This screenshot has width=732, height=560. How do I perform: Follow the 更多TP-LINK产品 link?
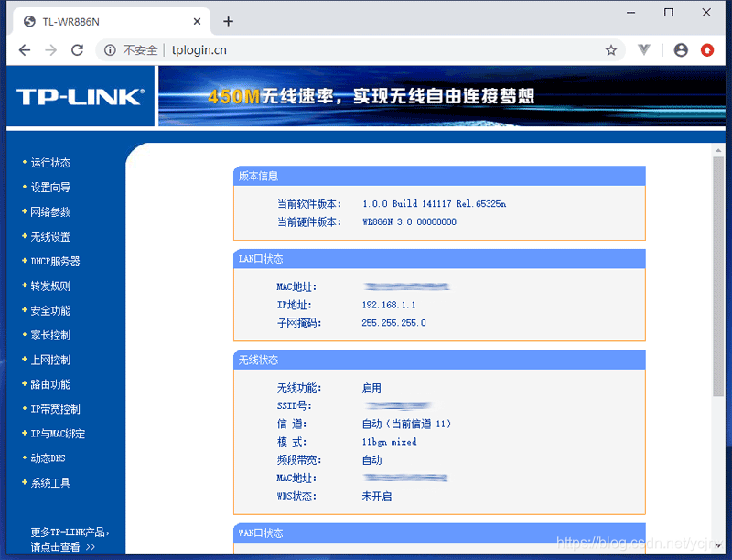point(70,539)
